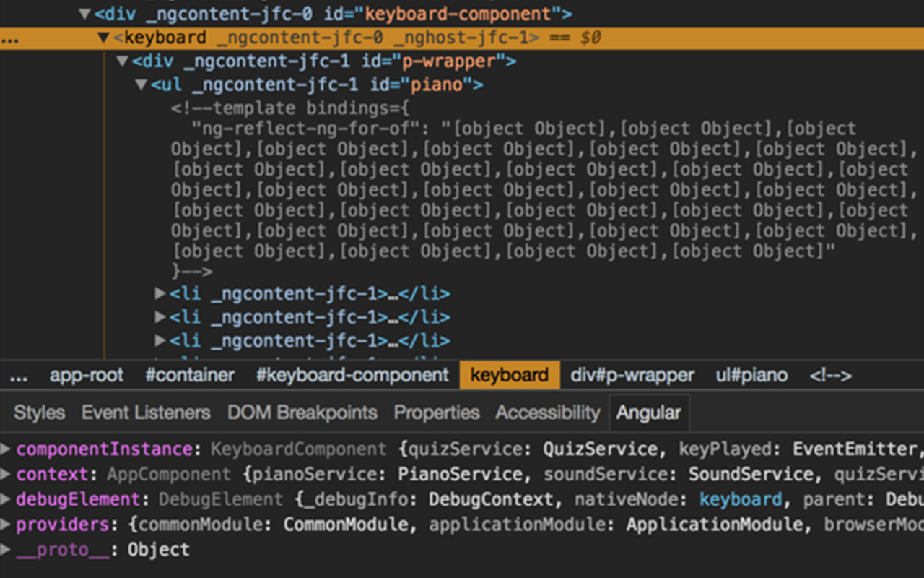Click the nativeNode keyboard link
Image resolution: width=924 pixels, height=578 pixels.
click(740, 499)
